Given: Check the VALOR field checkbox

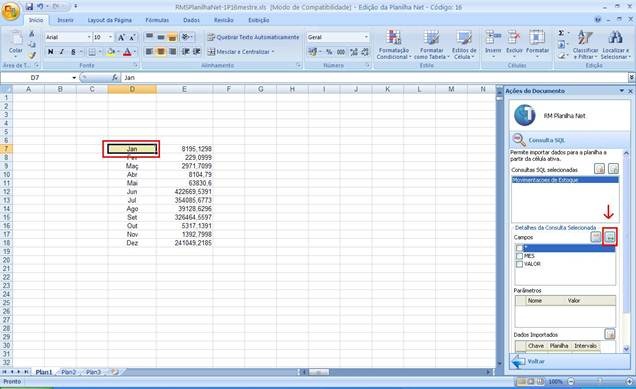Looking at the screenshot, I should [519, 264].
